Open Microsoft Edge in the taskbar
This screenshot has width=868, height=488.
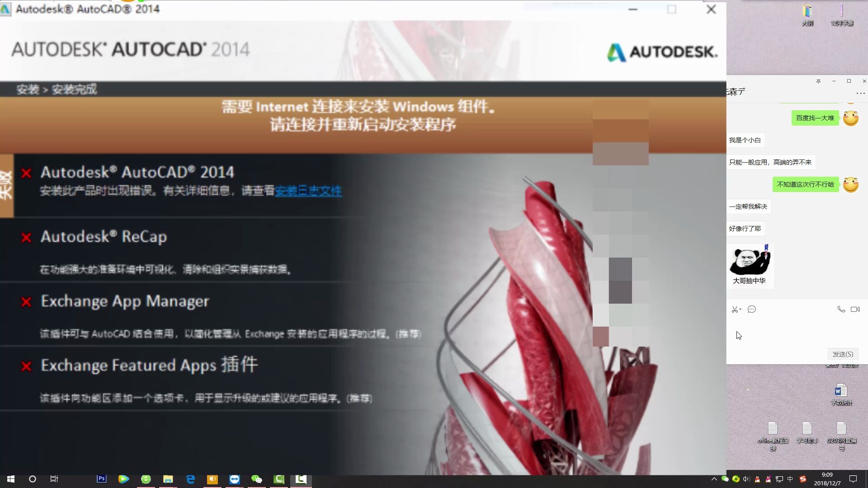click(190, 479)
